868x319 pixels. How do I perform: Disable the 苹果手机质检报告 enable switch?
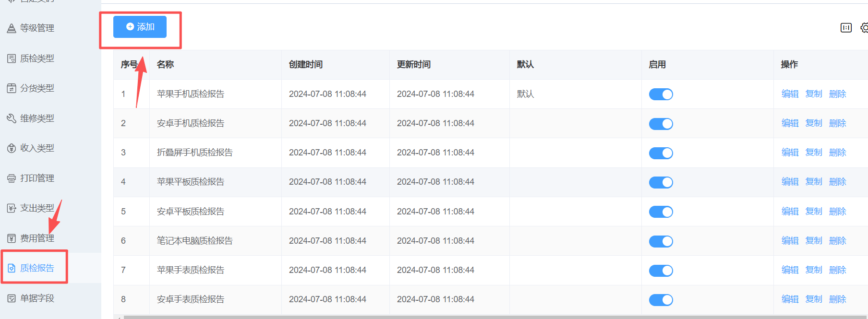[x=661, y=95]
